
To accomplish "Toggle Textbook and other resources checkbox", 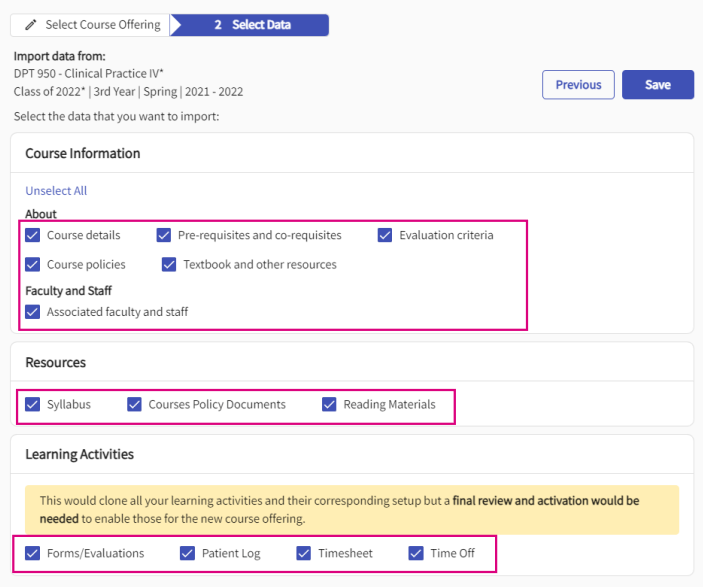I will click(x=169, y=265).
